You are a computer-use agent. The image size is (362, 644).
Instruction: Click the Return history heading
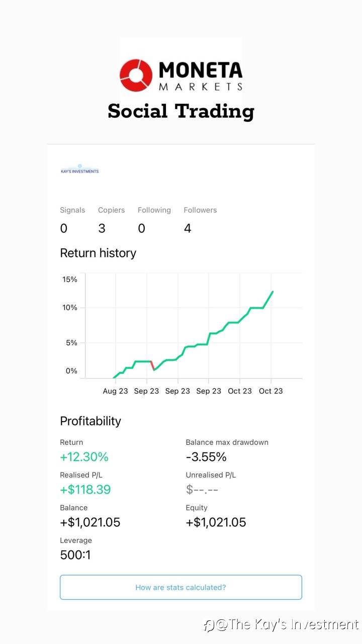click(98, 253)
